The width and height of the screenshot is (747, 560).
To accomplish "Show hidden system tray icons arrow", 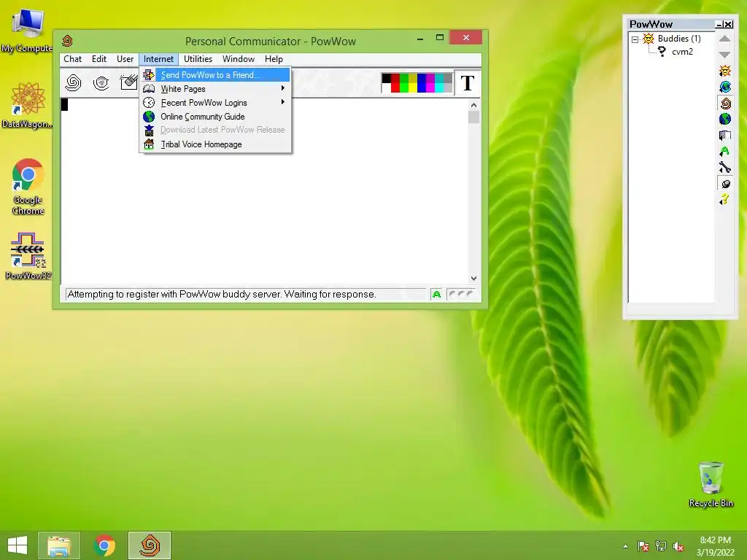I will (625, 546).
